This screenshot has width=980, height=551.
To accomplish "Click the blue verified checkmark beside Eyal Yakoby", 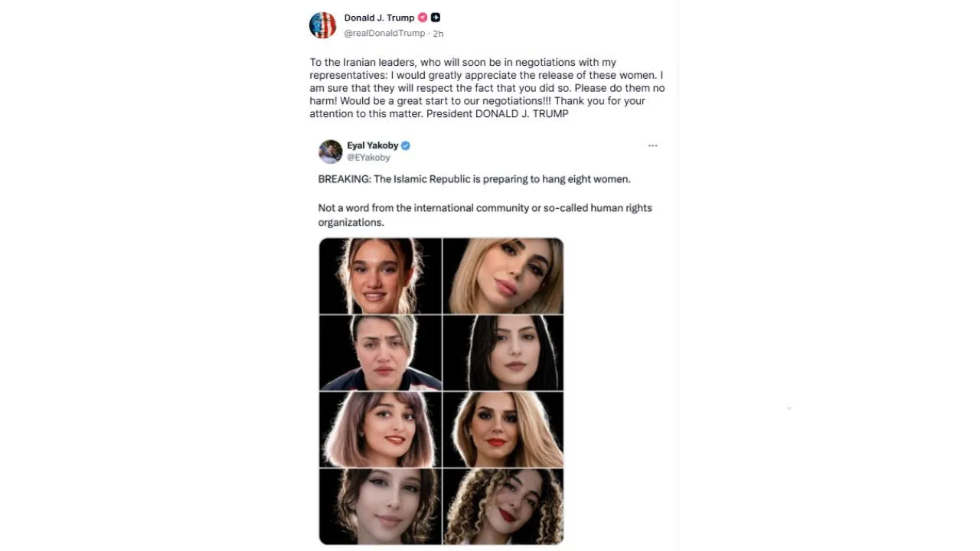I will point(406,145).
